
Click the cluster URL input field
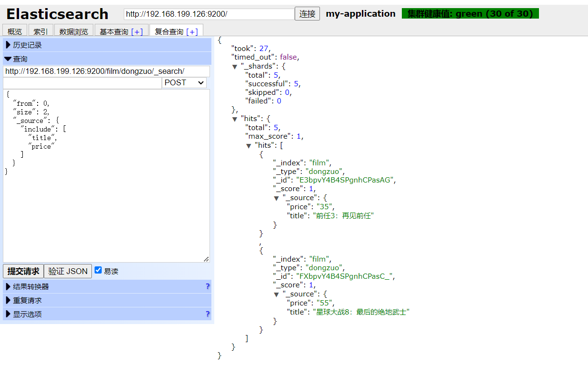coord(209,14)
